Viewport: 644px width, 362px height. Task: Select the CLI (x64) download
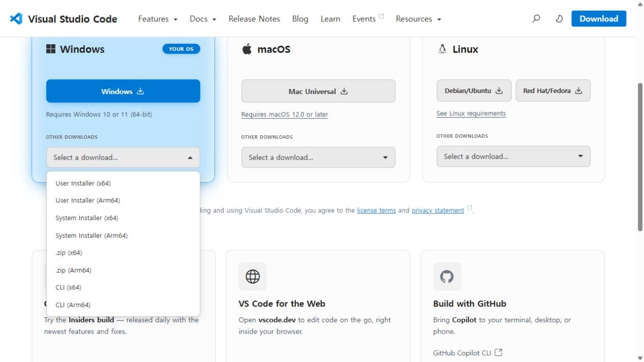123,287
